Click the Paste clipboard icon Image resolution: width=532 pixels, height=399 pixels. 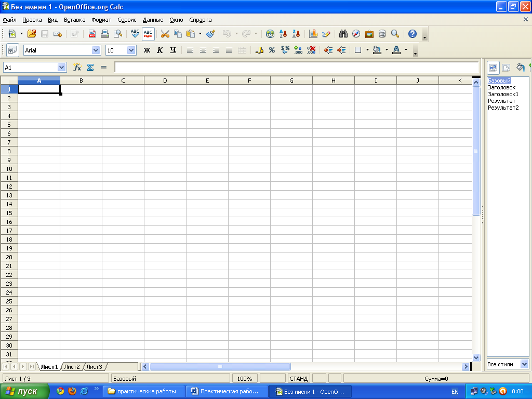(191, 34)
